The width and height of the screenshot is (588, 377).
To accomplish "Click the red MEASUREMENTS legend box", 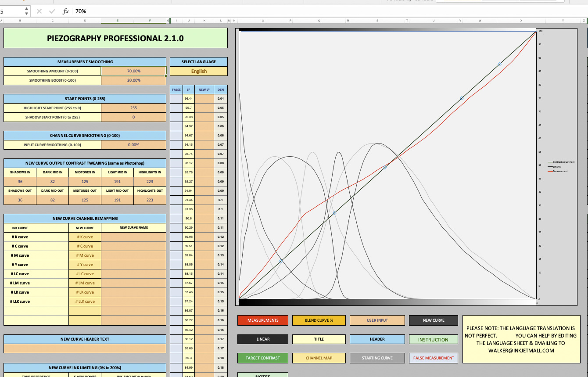I will click(263, 320).
